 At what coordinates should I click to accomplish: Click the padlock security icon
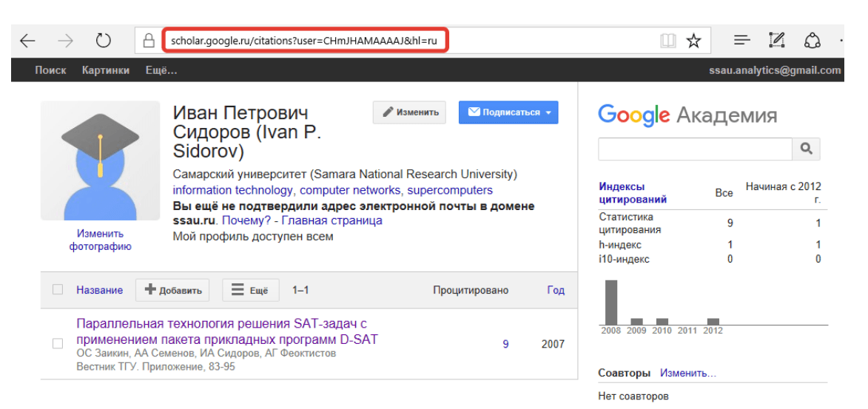point(148,41)
